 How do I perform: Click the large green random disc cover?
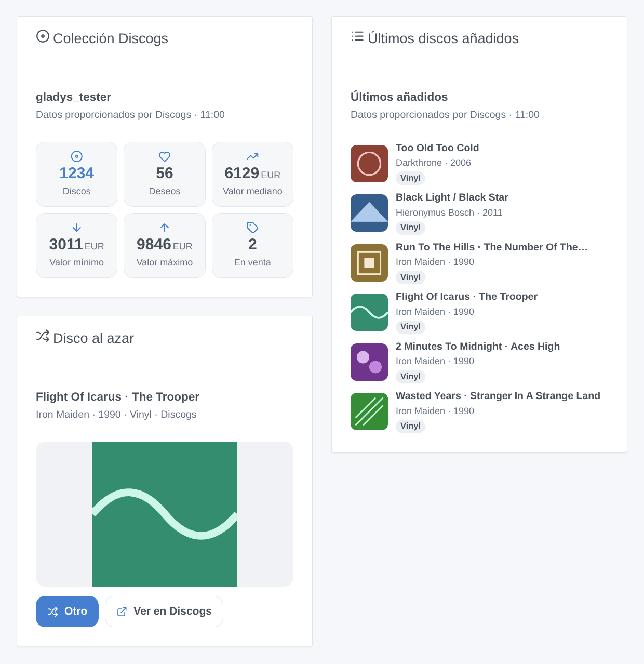[165, 514]
